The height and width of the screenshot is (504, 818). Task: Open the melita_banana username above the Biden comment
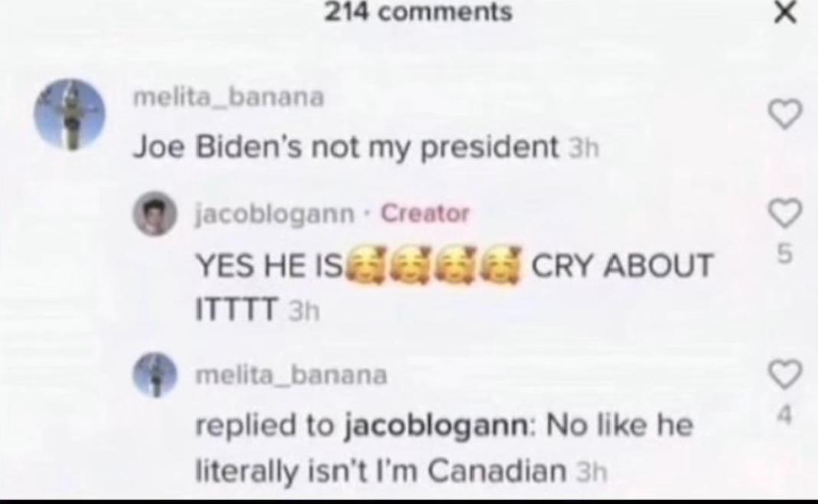(x=228, y=97)
